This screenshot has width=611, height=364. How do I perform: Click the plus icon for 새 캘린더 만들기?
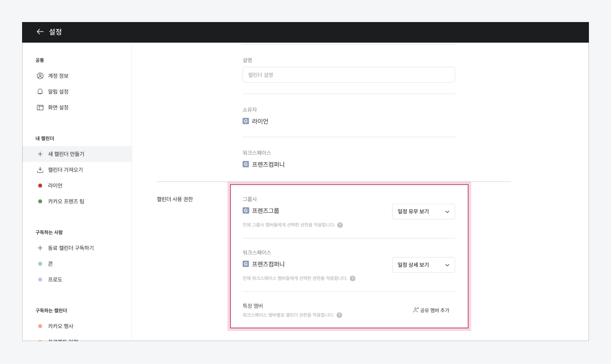pyautogui.click(x=40, y=154)
